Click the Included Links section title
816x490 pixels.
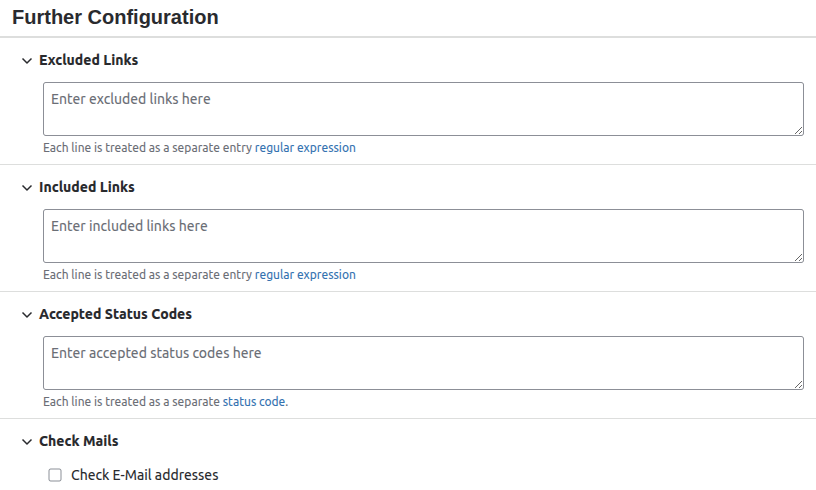click(86, 187)
